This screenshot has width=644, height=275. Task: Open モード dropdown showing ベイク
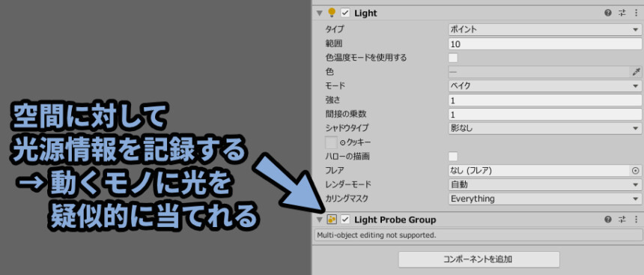[544, 86]
